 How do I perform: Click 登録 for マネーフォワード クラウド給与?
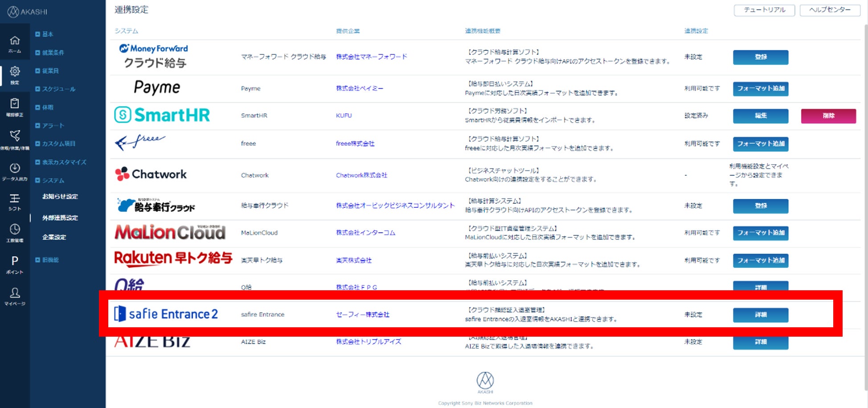coord(761,57)
